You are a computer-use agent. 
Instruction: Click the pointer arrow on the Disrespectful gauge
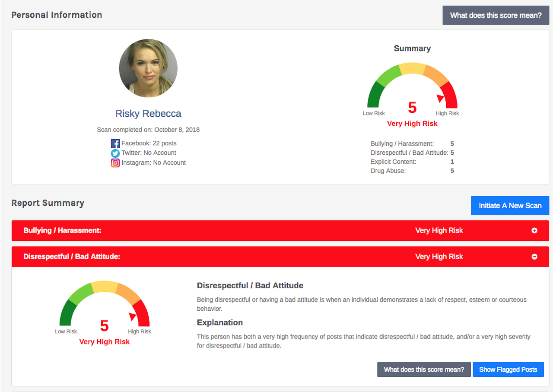point(133,316)
